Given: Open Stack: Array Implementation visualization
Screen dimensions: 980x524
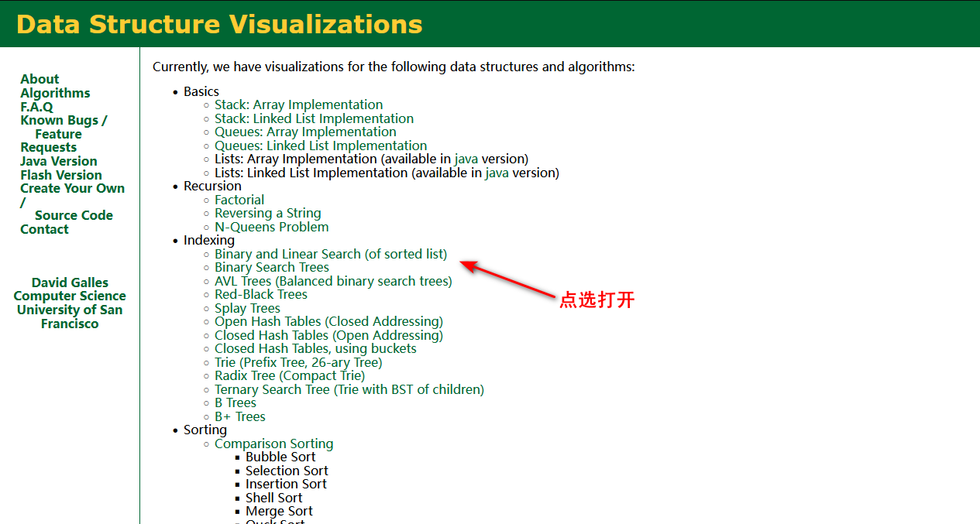Looking at the screenshot, I should coord(298,104).
